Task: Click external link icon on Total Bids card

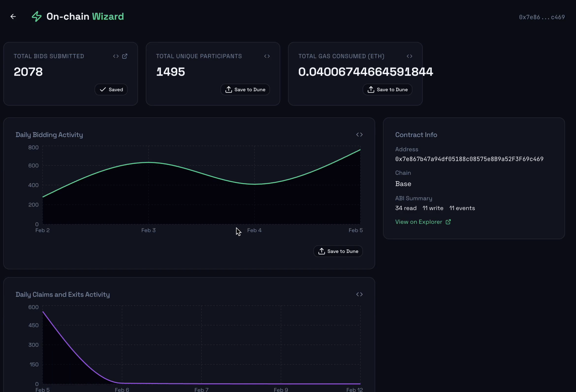Action: (125, 56)
